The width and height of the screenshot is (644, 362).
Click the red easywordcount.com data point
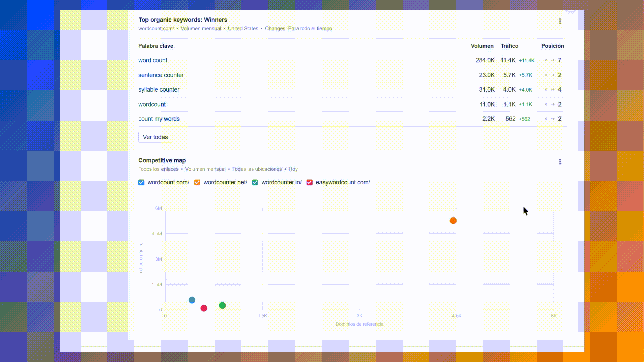click(x=204, y=308)
